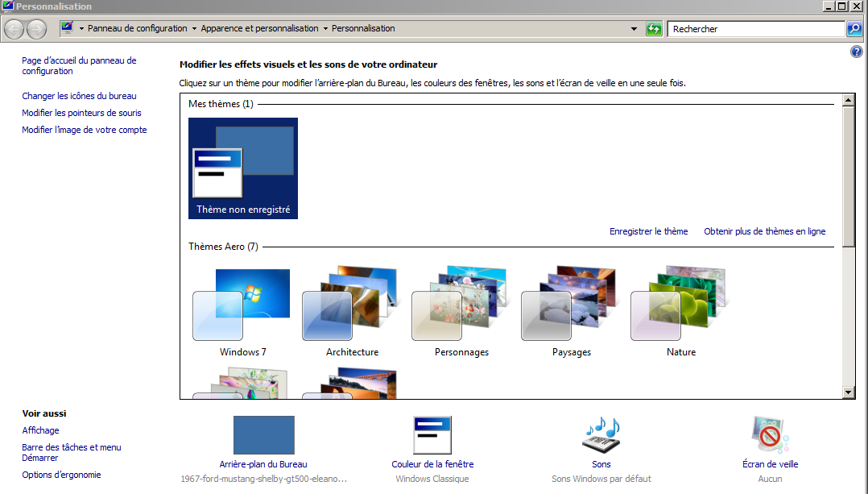
Task: Select the Thème non enregistré theme
Action: tap(243, 168)
